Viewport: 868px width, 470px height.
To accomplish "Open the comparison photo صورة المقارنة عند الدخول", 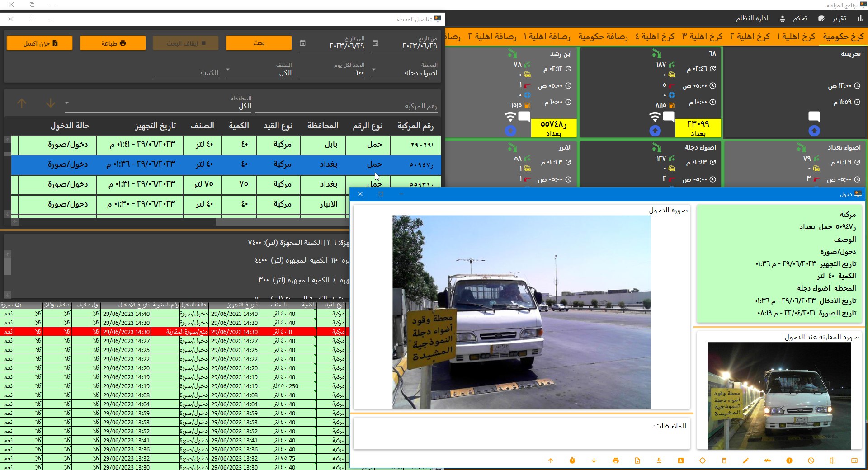I will tap(779, 395).
